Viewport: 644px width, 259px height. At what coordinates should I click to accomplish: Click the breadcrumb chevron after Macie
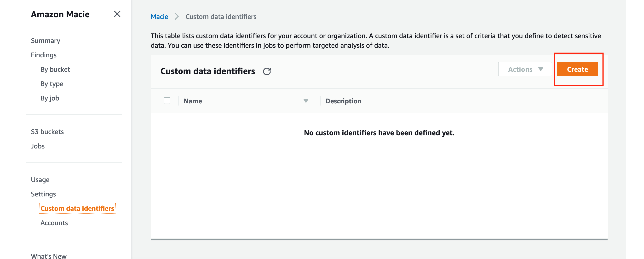pyautogui.click(x=177, y=17)
